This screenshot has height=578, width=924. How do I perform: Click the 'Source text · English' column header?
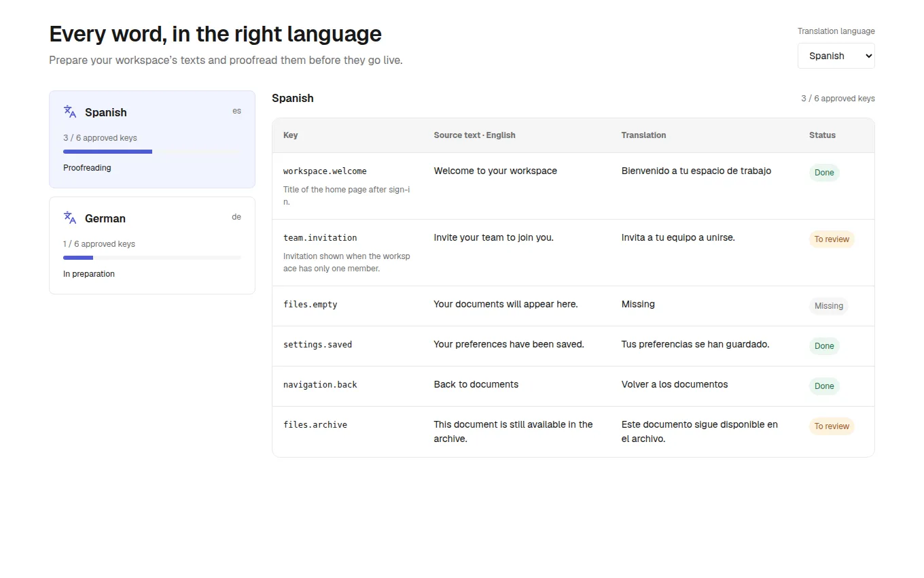[475, 135]
